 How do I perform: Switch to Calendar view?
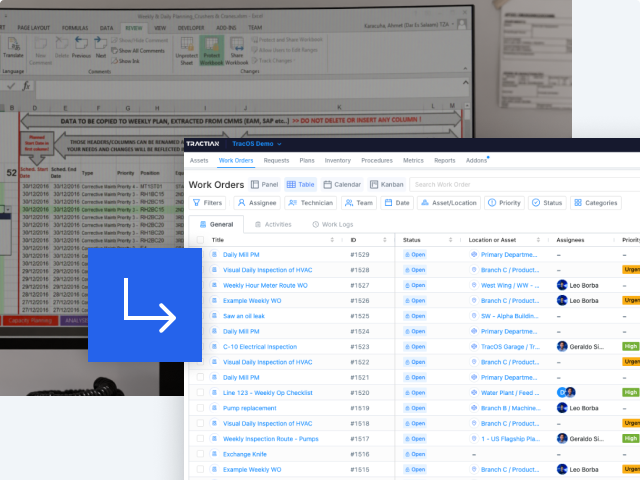tap(342, 184)
